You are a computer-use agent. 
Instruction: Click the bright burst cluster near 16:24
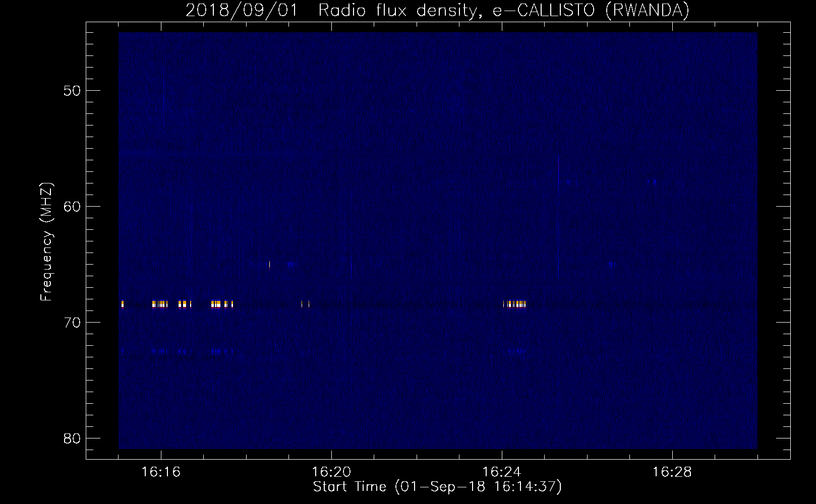pos(514,304)
